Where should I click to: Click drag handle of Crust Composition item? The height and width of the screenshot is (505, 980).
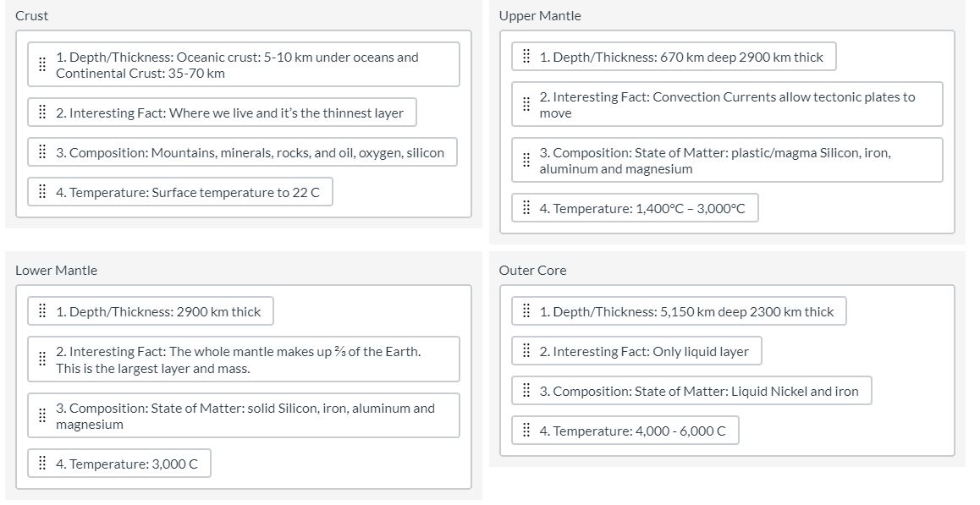tap(42, 153)
